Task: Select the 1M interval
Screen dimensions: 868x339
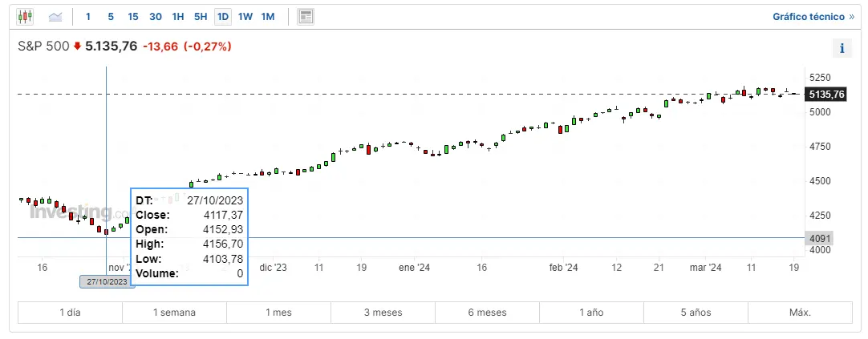Action: 268,17
